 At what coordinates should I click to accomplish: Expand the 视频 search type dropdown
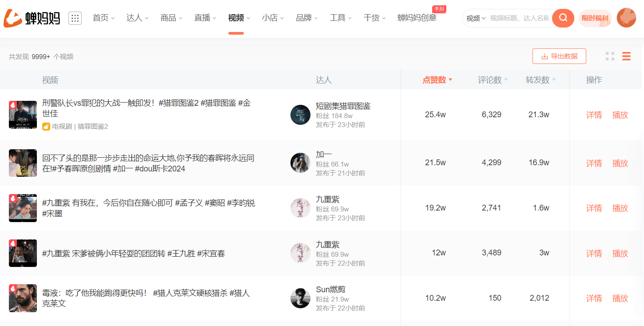pyautogui.click(x=476, y=18)
